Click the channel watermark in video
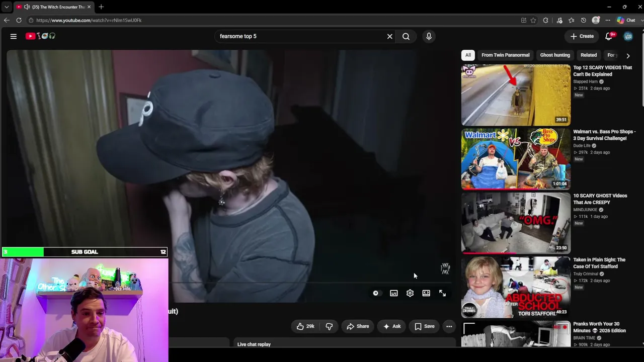Screen dimensions: 644x362 tap(445, 268)
